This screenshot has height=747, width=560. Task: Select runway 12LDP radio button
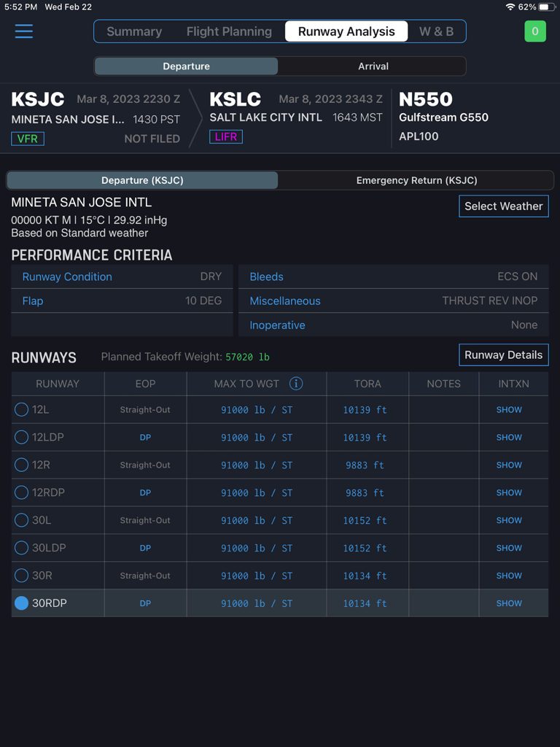pos(21,437)
